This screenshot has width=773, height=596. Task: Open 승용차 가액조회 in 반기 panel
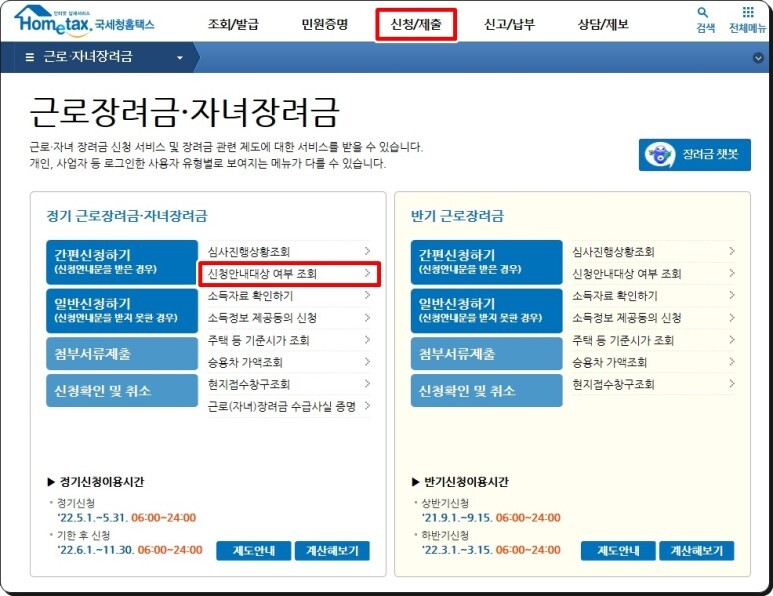pos(654,362)
